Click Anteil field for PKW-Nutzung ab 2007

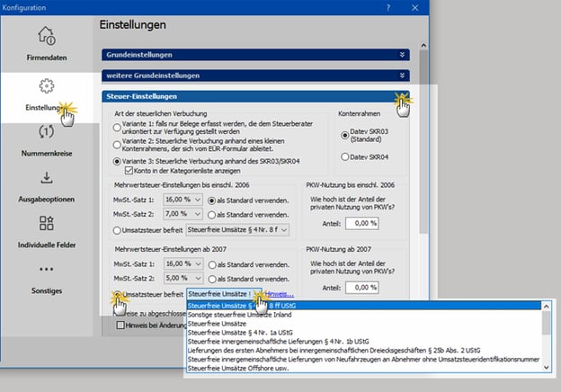pyautogui.click(x=364, y=287)
